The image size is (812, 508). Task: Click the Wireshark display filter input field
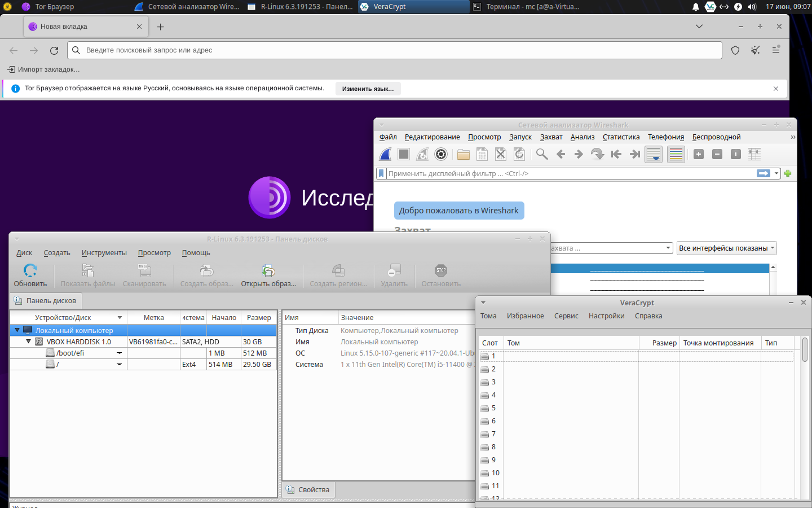571,173
